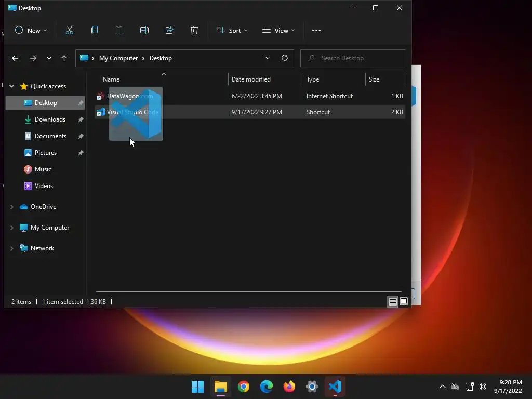This screenshot has width=532, height=399.
Task: Open File Explorer from taskbar
Action: [x=220, y=387]
